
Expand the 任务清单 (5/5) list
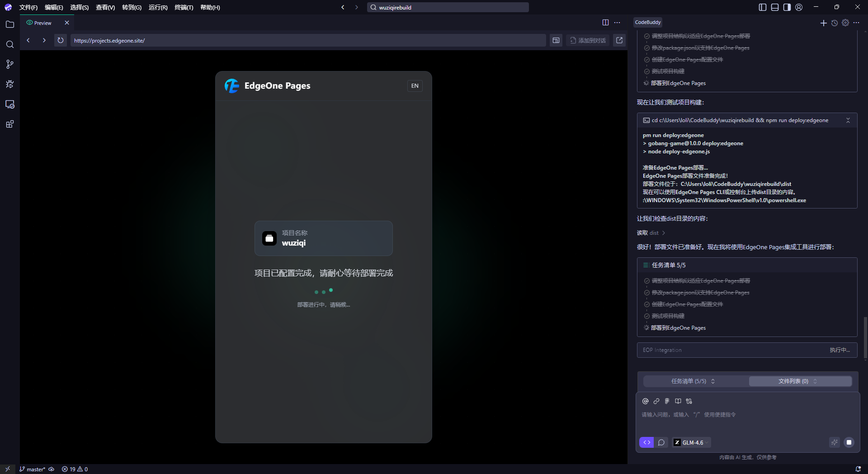coord(693,381)
